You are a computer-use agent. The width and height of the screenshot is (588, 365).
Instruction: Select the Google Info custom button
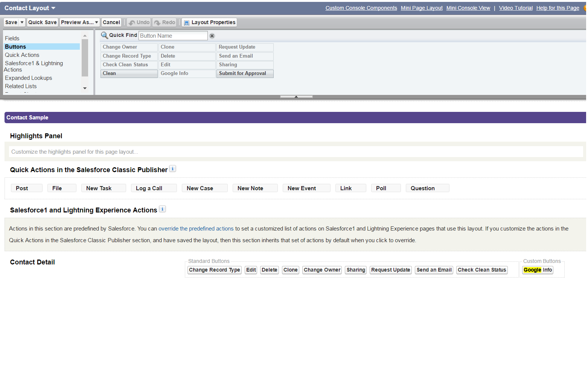(537, 270)
